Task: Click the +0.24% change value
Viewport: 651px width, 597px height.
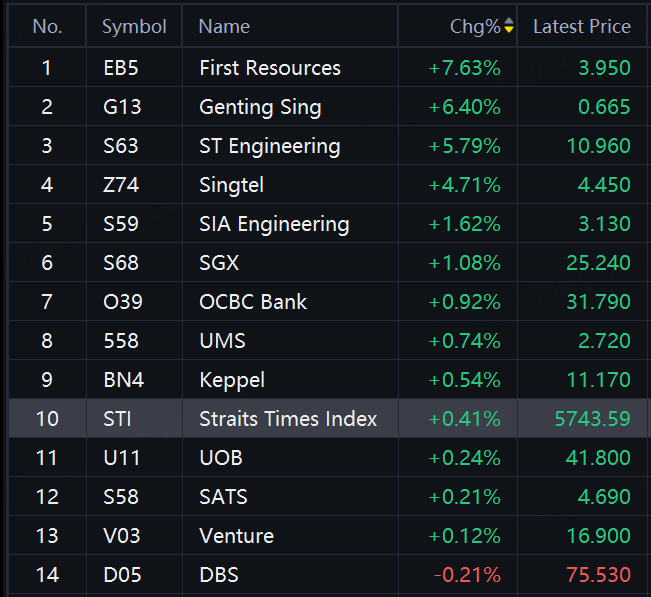Action: 465,458
